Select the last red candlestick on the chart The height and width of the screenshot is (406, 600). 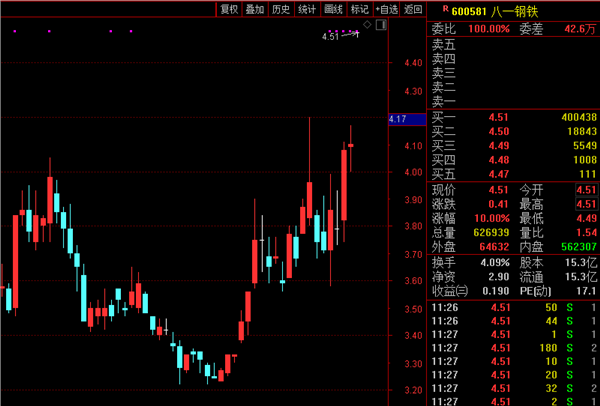click(x=350, y=146)
